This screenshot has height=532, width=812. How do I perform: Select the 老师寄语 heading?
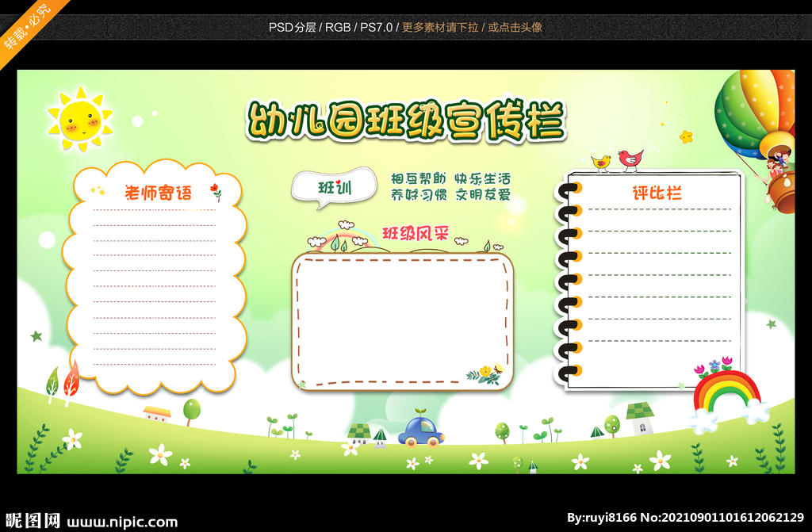pyautogui.click(x=158, y=193)
